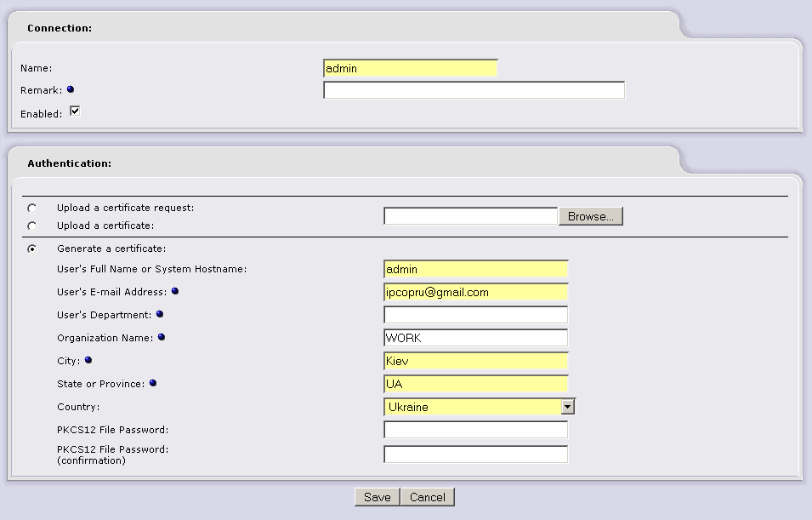Click the certificate file path field
812x520 pixels.
tap(470, 216)
